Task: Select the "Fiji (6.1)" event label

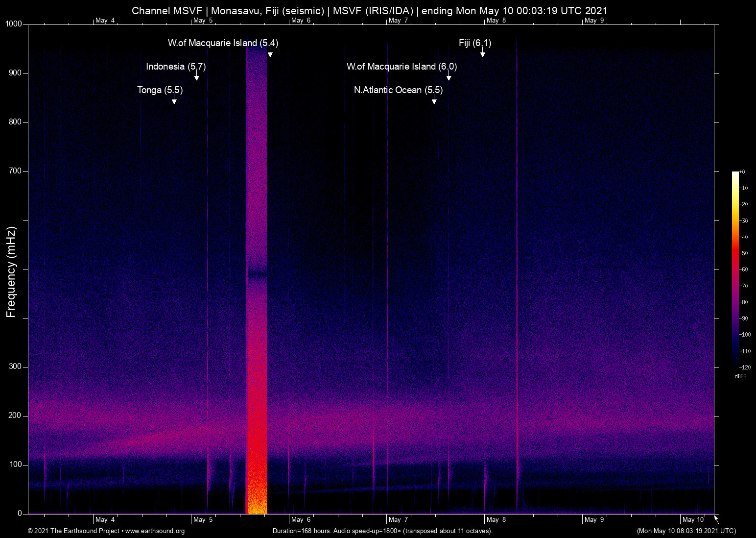Action: [475, 43]
